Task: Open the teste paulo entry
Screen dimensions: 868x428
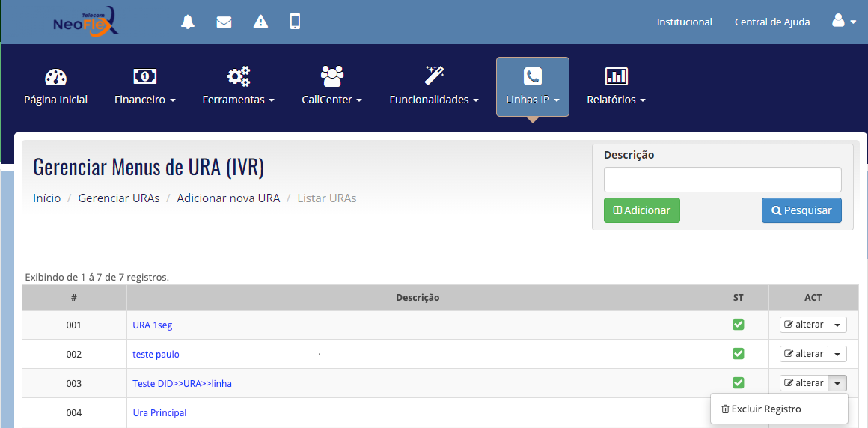Action: tap(156, 355)
